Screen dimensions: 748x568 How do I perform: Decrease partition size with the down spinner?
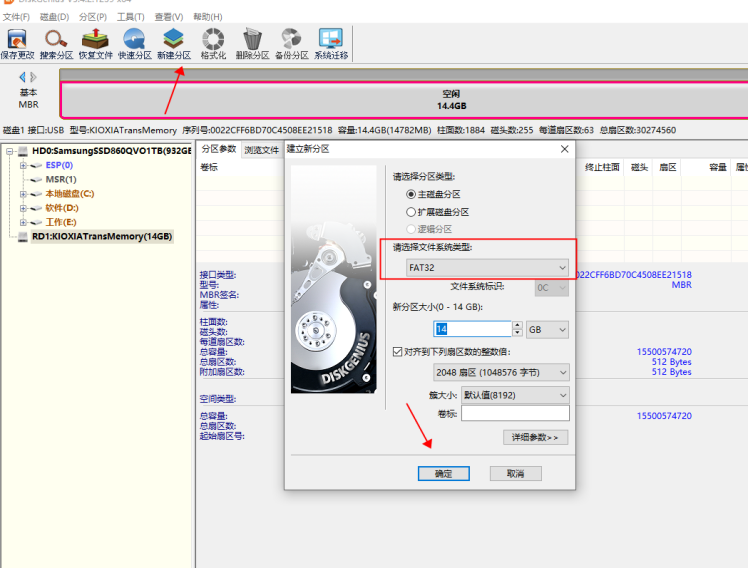(518, 333)
